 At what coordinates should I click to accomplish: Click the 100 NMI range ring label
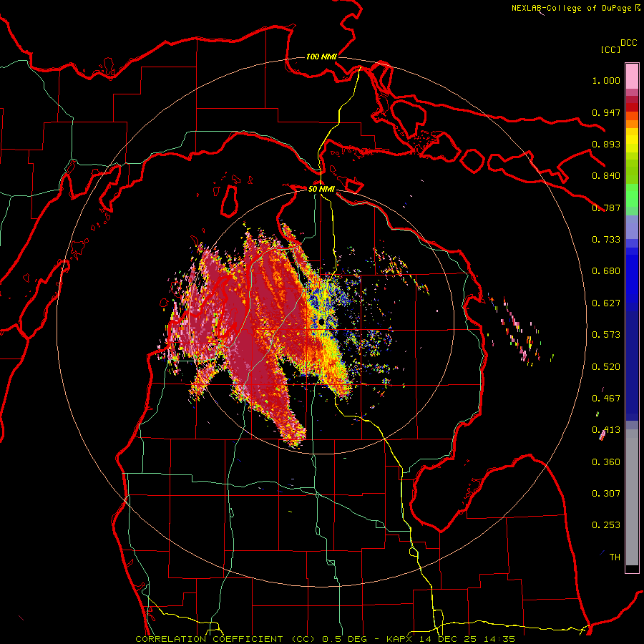[x=321, y=57]
